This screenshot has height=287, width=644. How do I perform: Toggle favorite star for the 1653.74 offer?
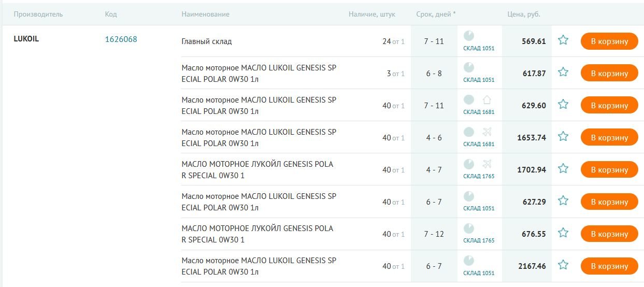pos(563,136)
